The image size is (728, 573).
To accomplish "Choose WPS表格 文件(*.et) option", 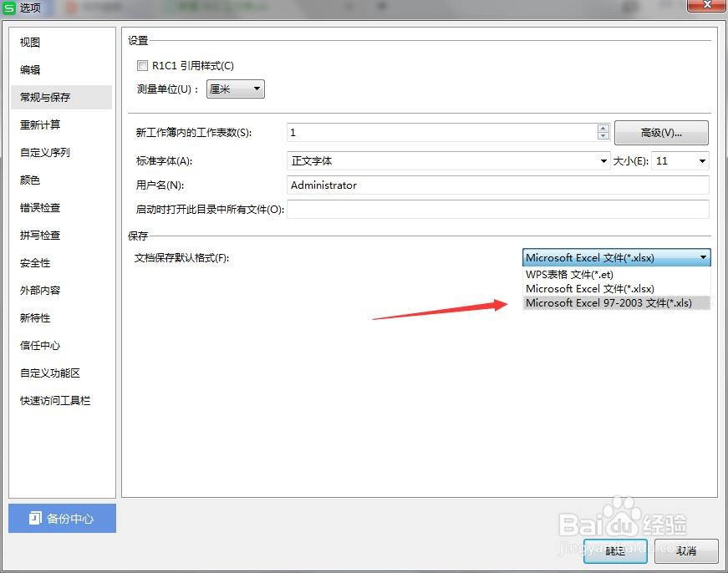I will click(616, 274).
